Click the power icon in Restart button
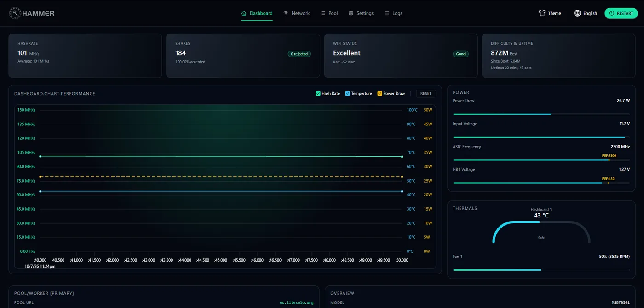Viewport: 644px width, 308px height. click(611, 13)
